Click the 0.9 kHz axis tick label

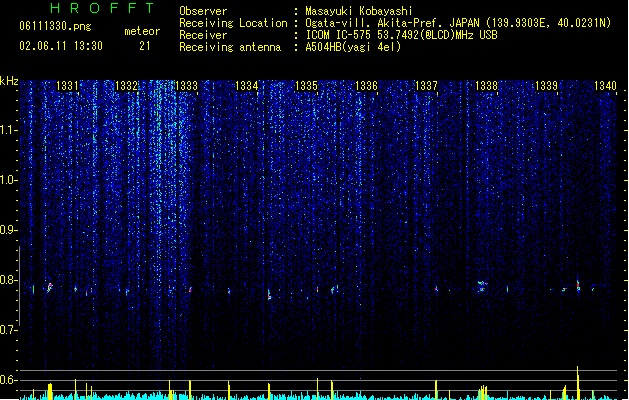tap(9, 230)
